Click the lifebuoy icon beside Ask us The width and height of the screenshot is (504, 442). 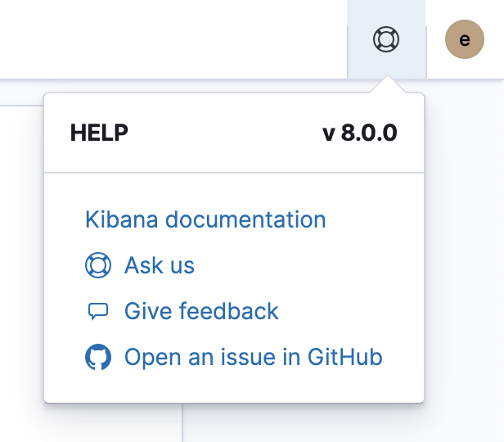[98, 265]
